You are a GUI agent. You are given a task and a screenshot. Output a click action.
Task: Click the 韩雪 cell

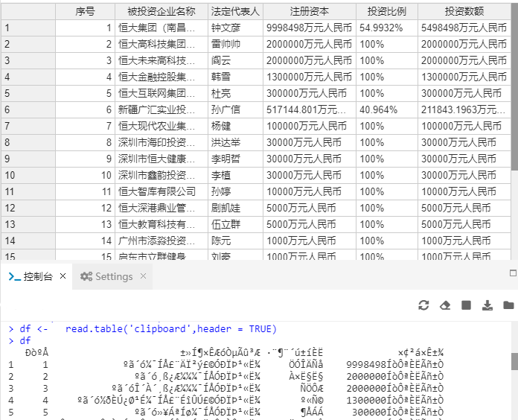point(235,77)
